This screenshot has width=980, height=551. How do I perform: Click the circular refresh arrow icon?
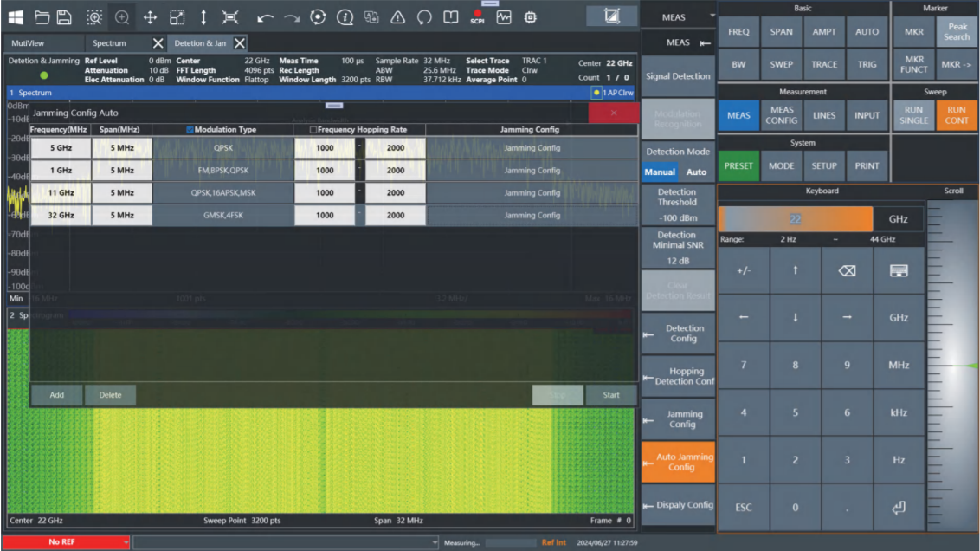coord(424,17)
